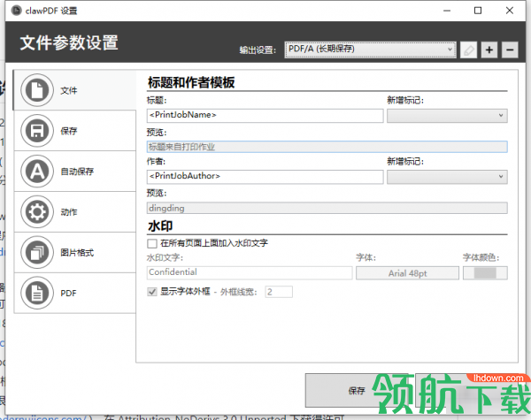Switch to the 自动保存 tab

[74, 172]
